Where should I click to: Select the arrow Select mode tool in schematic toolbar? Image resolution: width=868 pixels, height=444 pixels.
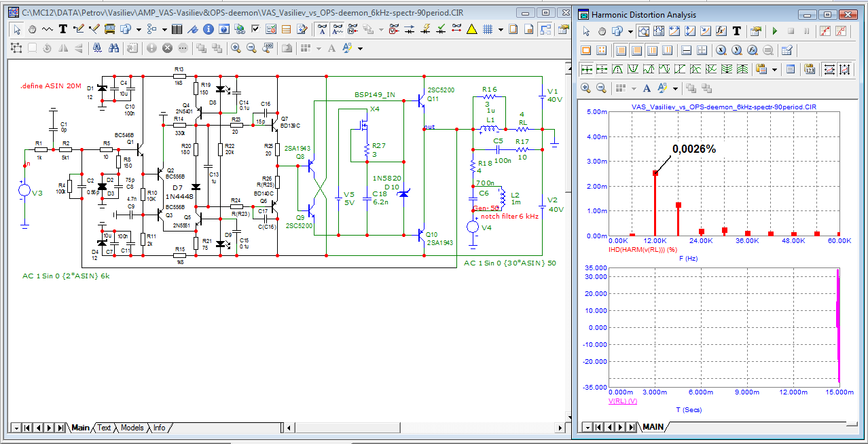pyautogui.click(x=17, y=29)
